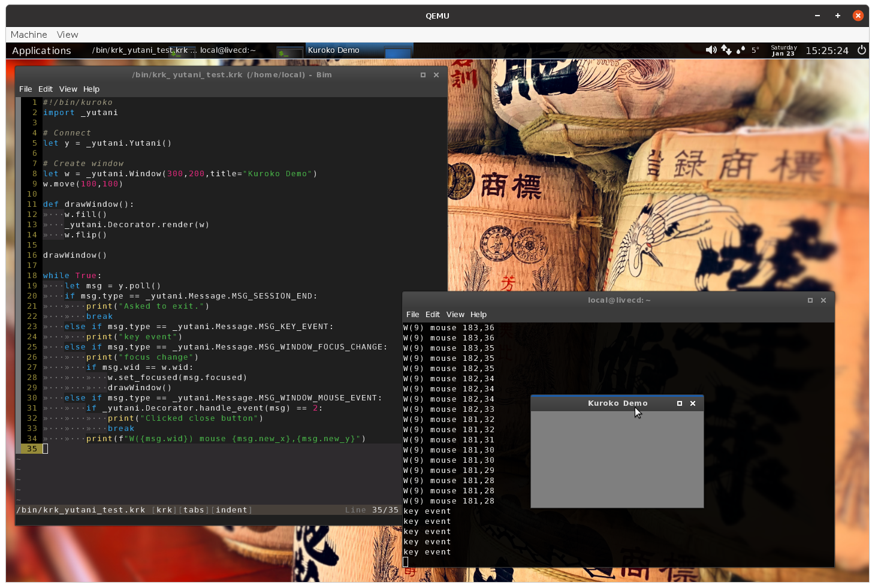Image resolution: width=875 pixels, height=588 pixels.
Task: Click the [krk] filetype indicator in Bim
Action: [164, 509]
